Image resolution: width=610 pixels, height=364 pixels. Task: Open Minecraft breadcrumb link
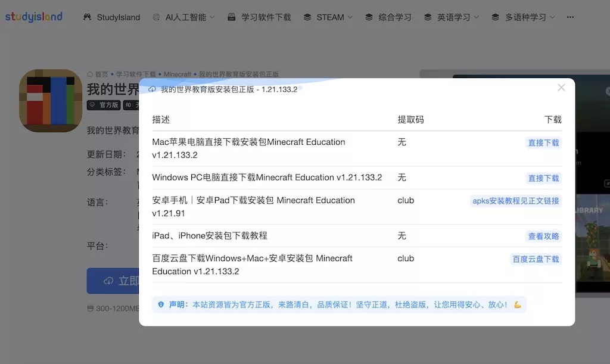click(178, 74)
